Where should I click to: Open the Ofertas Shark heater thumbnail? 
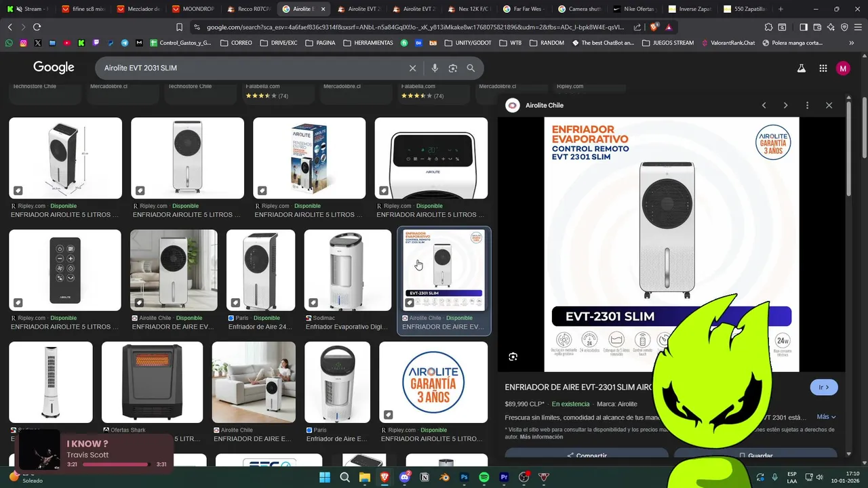(152, 382)
